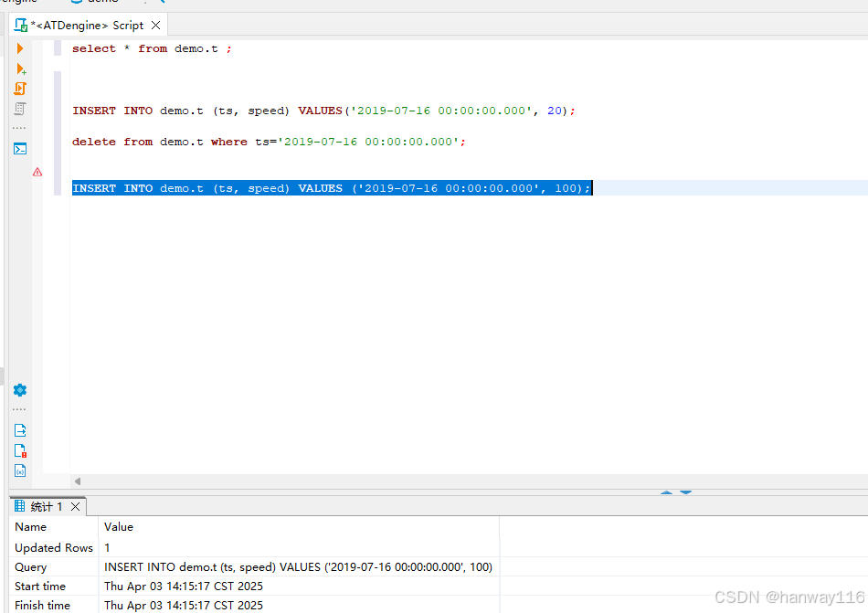Viewport: 868px width, 613px height.
Task: Click the execution log page icon
Action: click(20, 450)
